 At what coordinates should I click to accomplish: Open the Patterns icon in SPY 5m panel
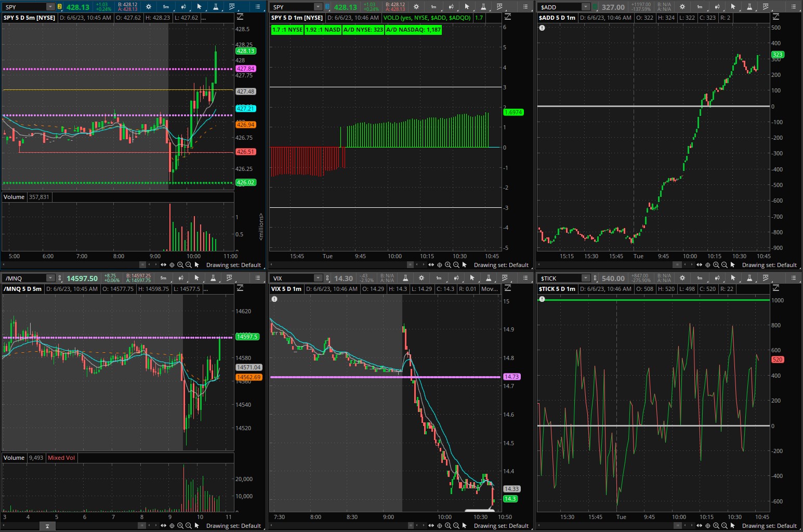pyautogui.click(x=232, y=7)
